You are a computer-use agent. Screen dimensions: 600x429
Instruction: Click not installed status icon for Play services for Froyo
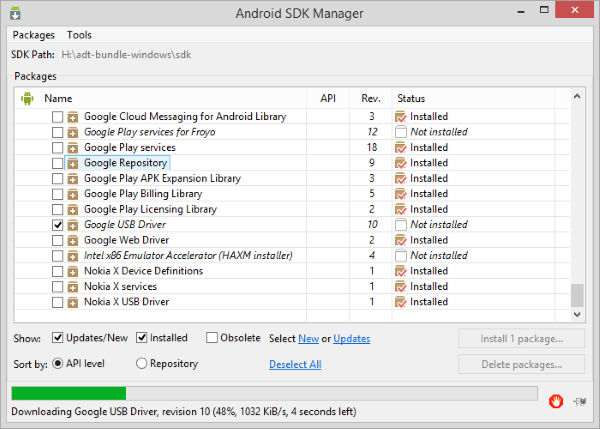pos(401,132)
